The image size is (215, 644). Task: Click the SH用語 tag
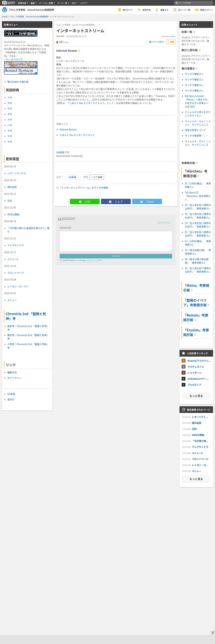coord(71,177)
